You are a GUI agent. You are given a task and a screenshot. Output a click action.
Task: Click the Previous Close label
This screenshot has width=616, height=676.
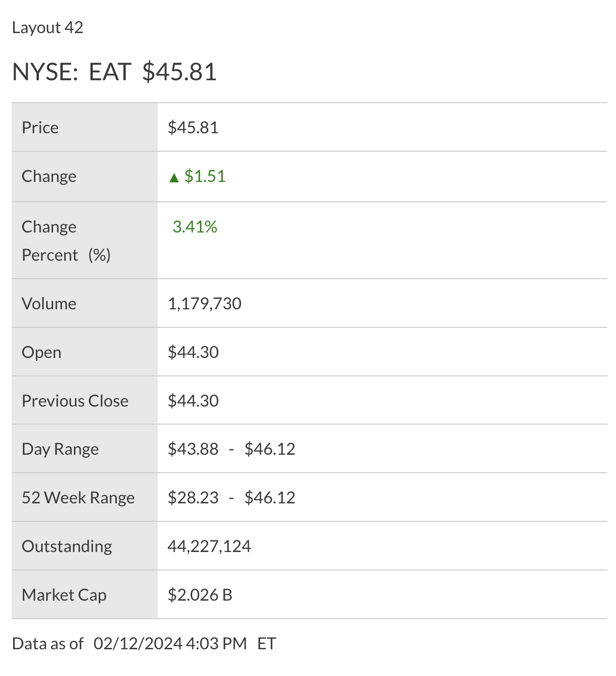(x=75, y=401)
